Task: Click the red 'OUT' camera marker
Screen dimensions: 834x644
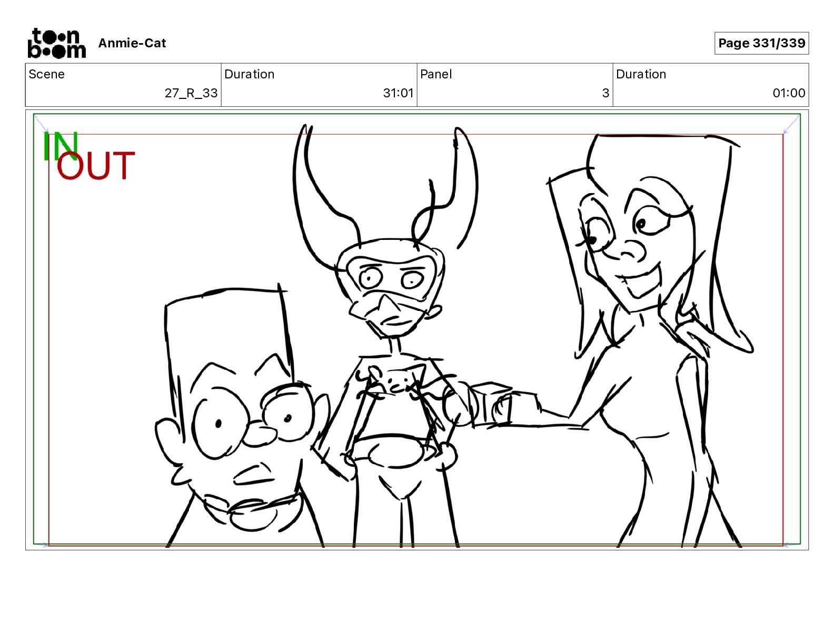Action: pyautogui.click(x=95, y=166)
